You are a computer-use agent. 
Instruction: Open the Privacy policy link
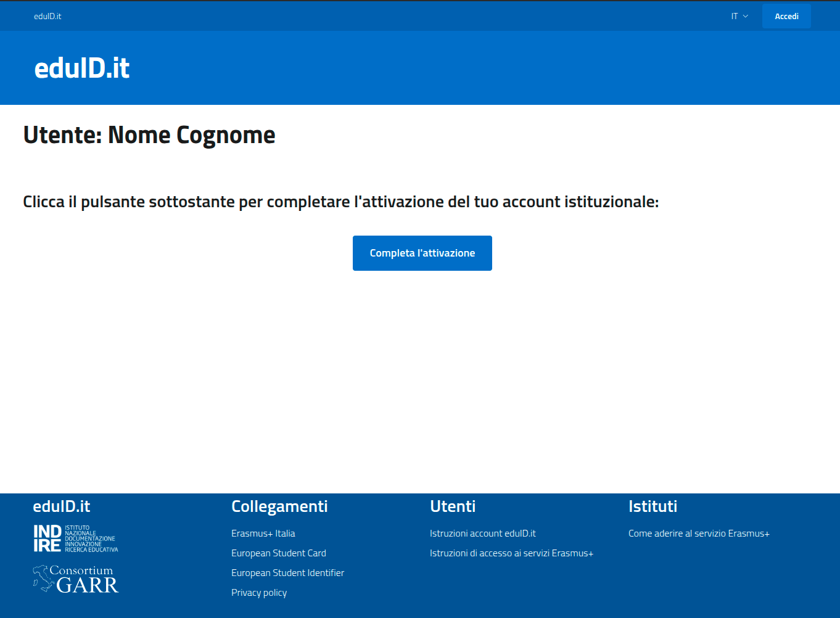259,593
